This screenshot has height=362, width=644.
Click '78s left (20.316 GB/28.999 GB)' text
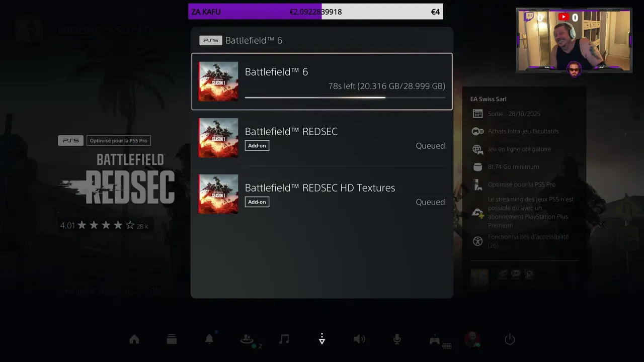(386, 86)
